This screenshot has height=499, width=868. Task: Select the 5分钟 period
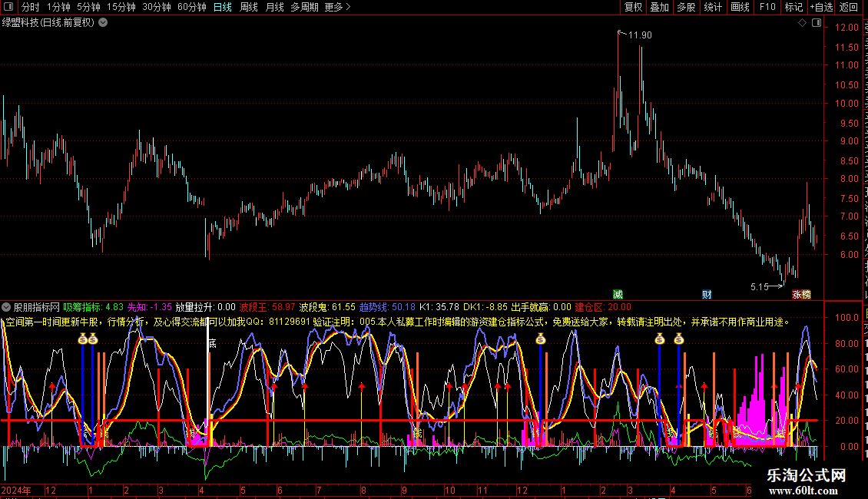click(88, 7)
